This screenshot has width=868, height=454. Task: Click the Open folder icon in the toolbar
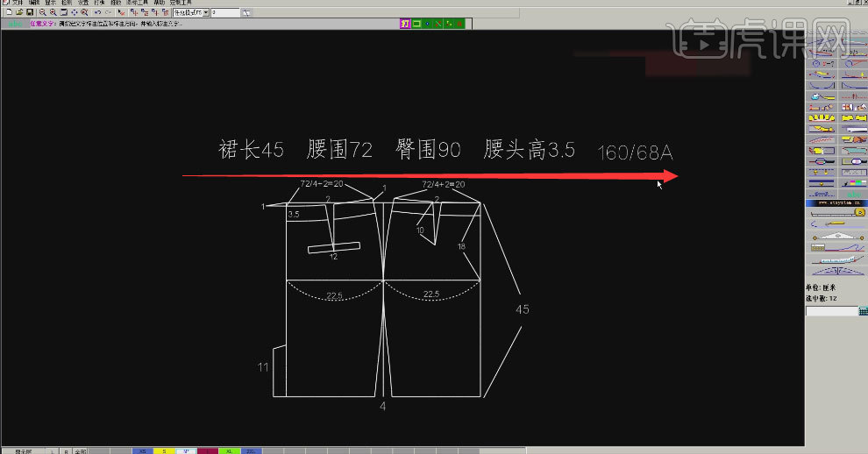(x=18, y=13)
